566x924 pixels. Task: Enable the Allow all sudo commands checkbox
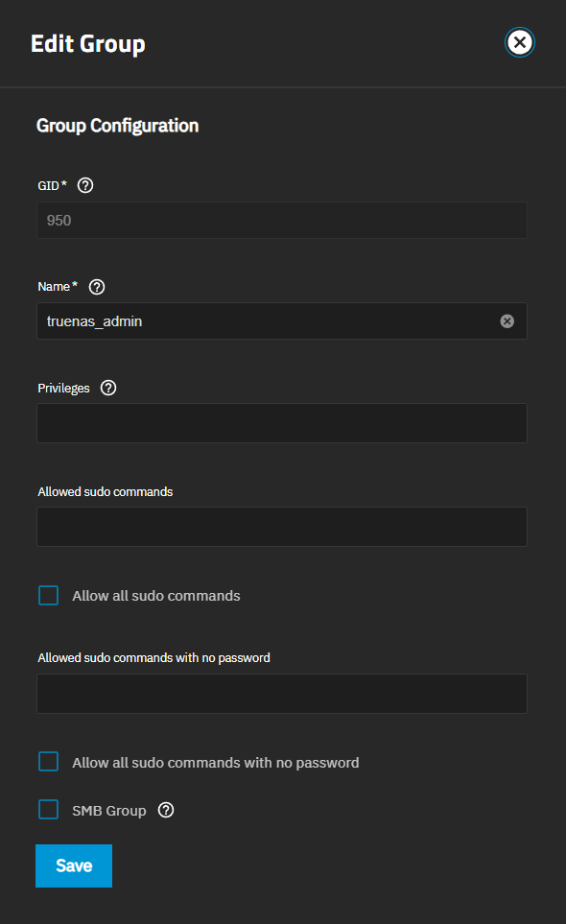[x=48, y=595]
